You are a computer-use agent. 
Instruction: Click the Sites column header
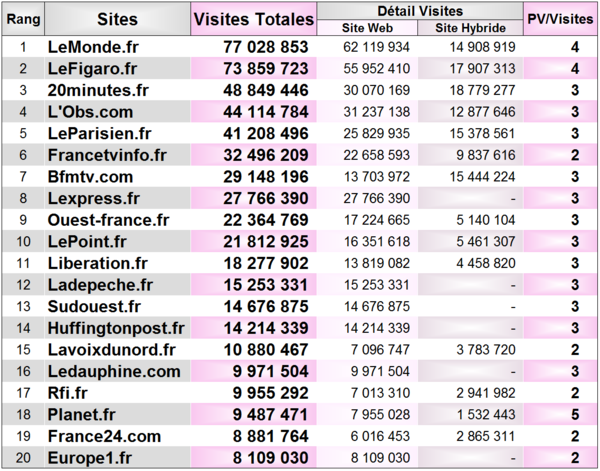117,19
